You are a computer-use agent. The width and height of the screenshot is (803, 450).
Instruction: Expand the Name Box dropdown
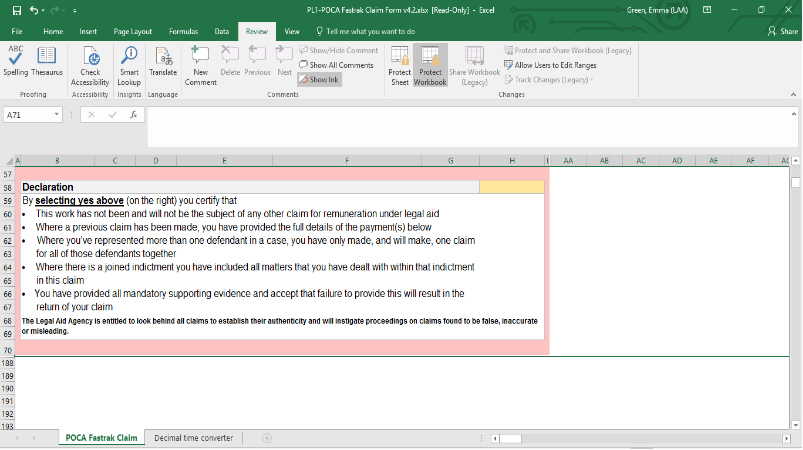pos(57,115)
